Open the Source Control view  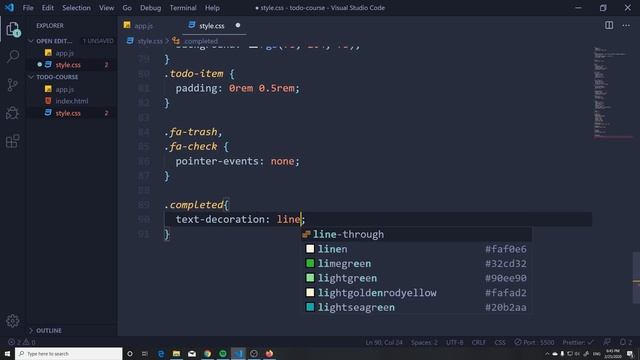13,85
